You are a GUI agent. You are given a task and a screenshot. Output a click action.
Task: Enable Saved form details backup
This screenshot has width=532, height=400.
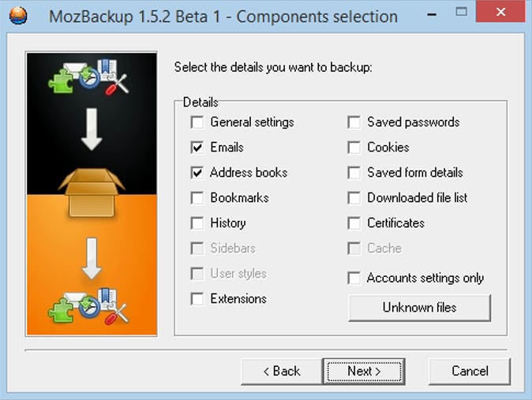click(x=354, y=173)
